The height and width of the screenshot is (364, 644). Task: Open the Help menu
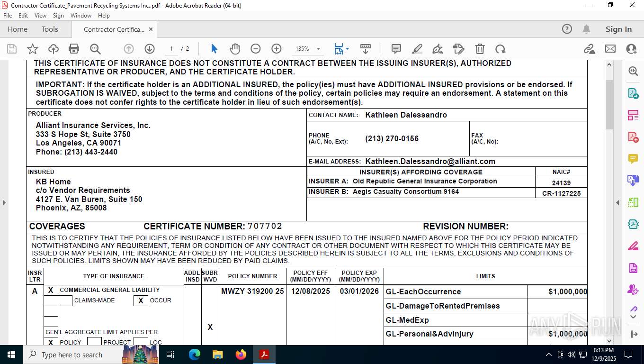104,16
